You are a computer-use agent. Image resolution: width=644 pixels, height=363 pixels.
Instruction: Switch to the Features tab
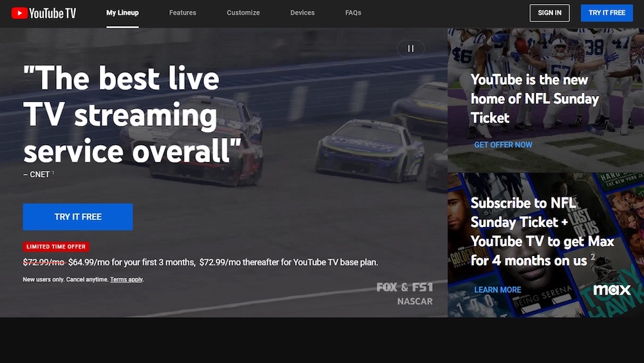click(x=182, y=13)
